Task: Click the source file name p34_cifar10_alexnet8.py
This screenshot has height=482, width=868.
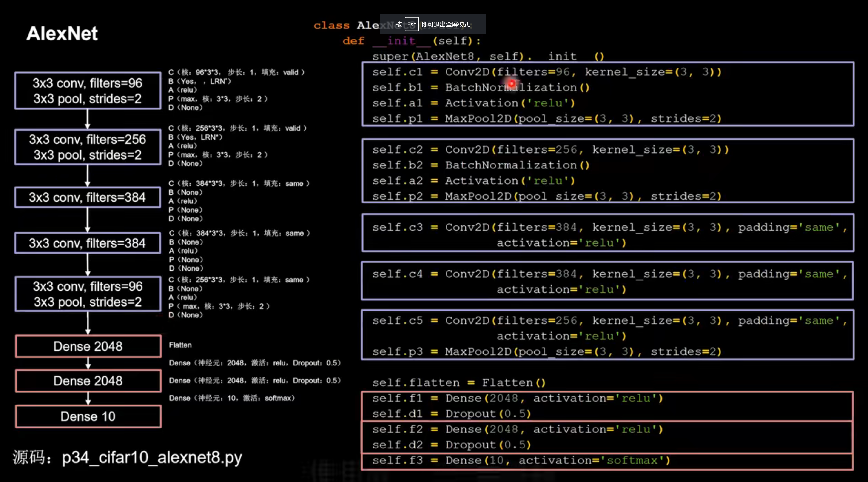Action: coord(152,457)
